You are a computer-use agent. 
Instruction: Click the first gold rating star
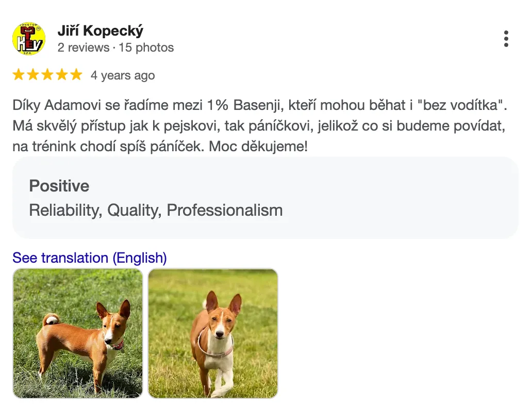tap(19, 75)
